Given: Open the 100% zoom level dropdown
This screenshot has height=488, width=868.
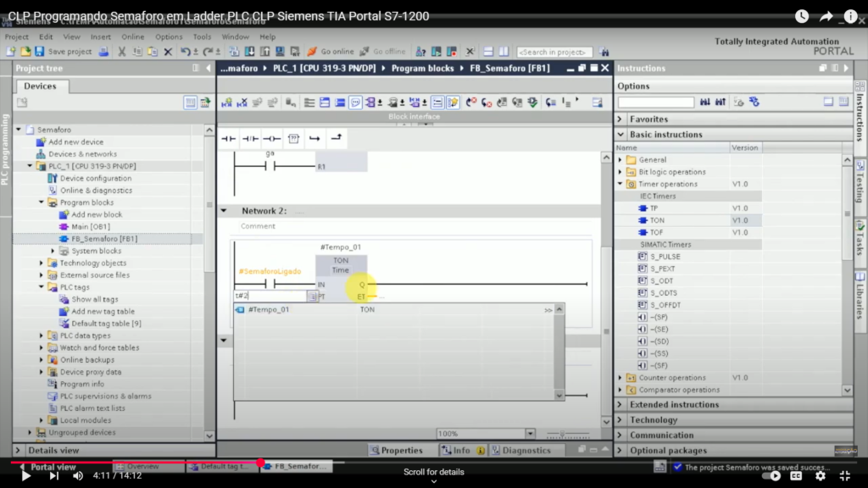Looking at the screenshot, I should [x=531, y=434].
